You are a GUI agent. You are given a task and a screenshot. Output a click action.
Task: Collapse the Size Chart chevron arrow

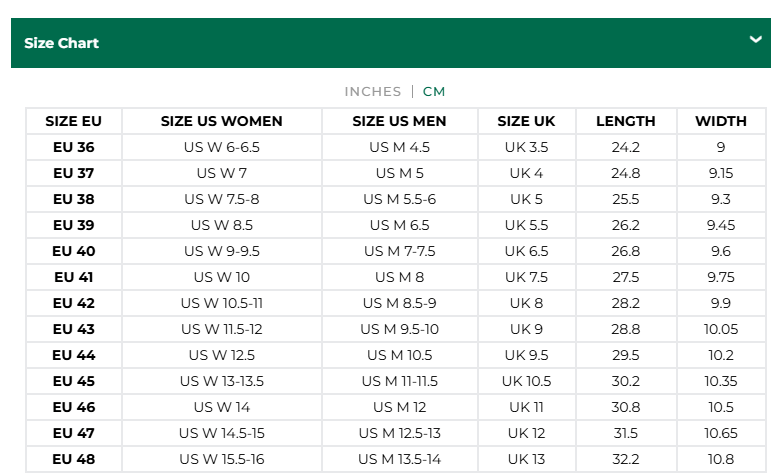tap(755, 39)
